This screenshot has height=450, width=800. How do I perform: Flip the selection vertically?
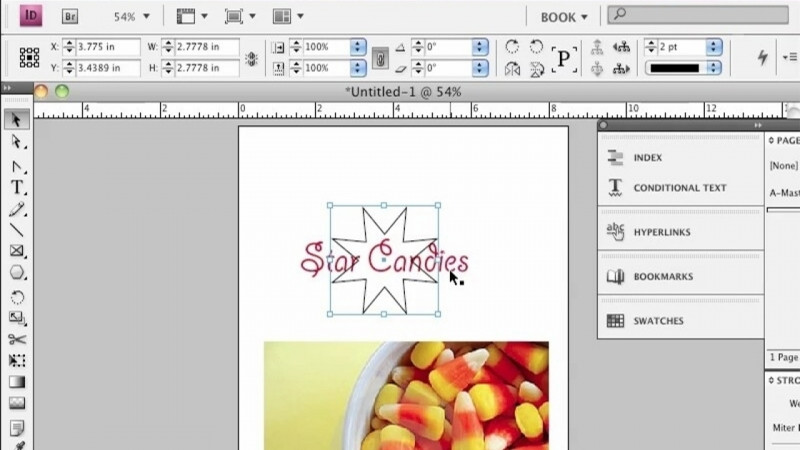pyautogui.click(x=537, y=69)
